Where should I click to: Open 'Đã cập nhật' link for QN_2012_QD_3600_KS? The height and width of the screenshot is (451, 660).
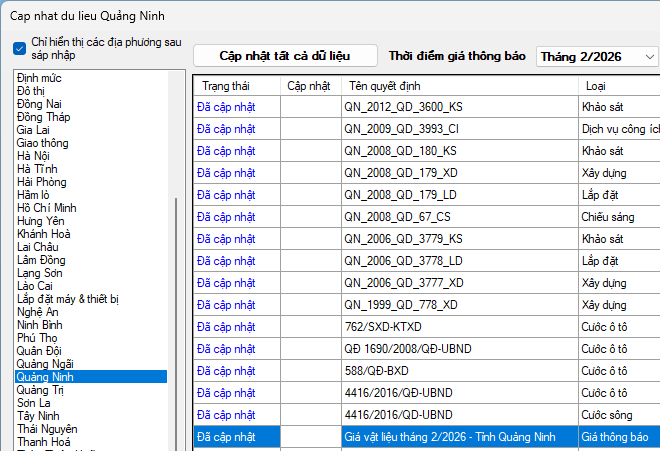[x=226, y=104]
